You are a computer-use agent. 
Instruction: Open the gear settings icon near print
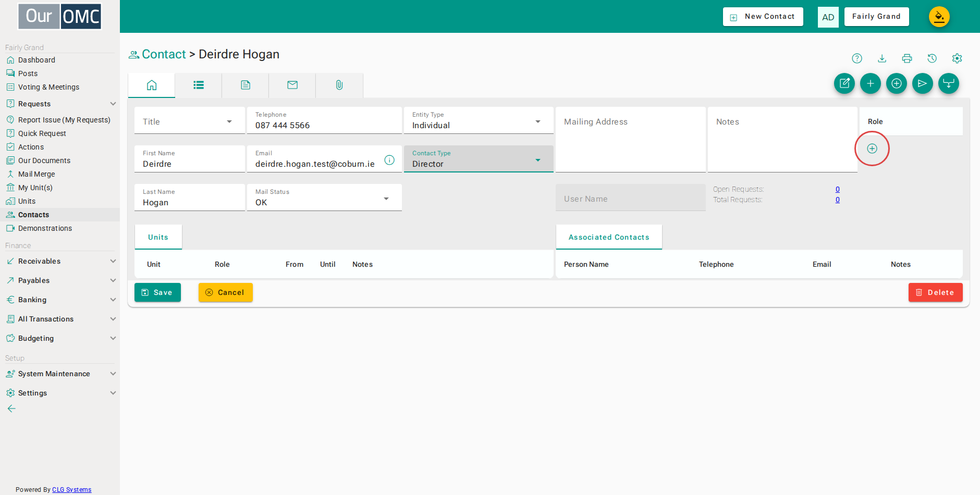point(957,58)
